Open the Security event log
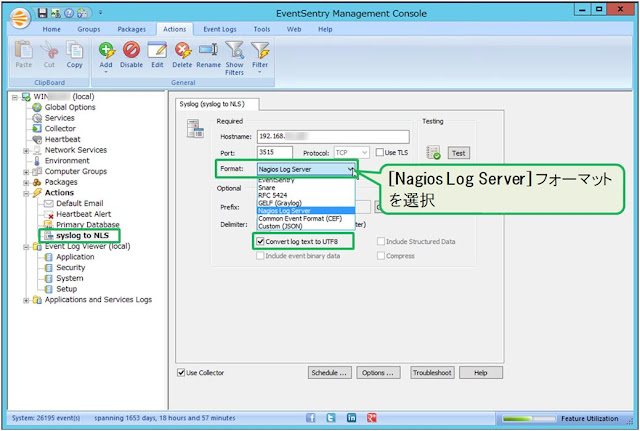 (x=71, y=267)
